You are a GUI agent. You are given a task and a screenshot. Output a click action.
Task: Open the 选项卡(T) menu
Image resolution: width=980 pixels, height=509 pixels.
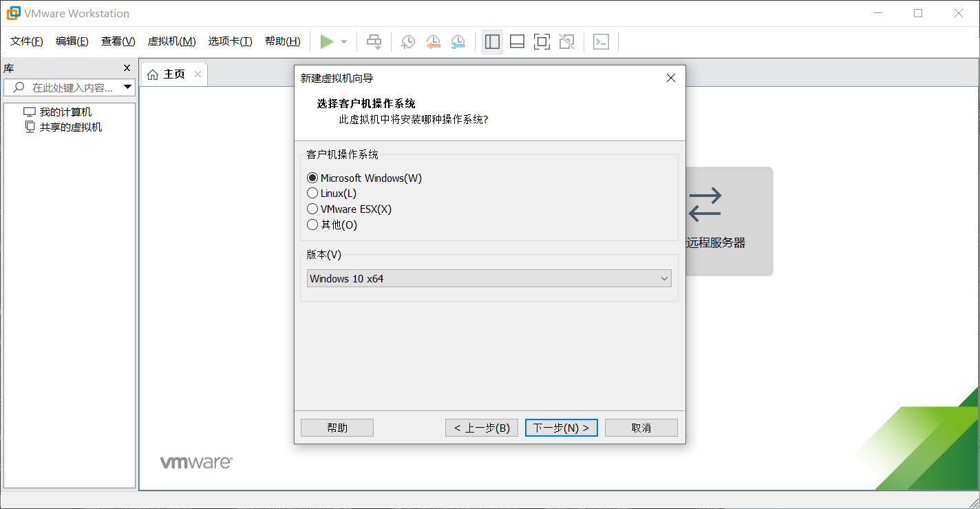(231, 41)
